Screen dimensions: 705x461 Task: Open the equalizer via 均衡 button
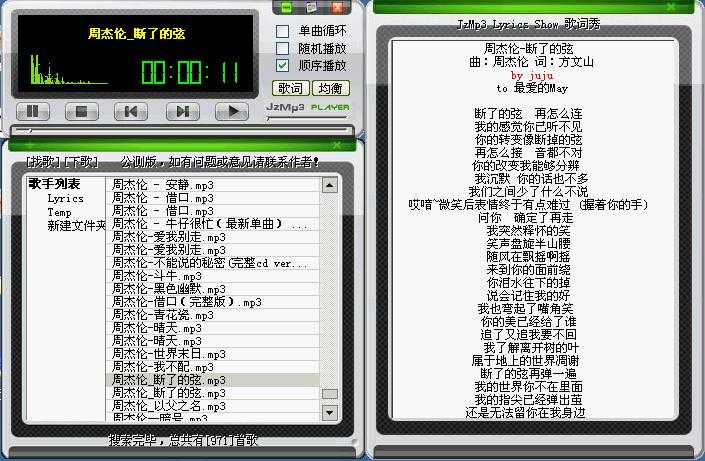tap(330, 88)
